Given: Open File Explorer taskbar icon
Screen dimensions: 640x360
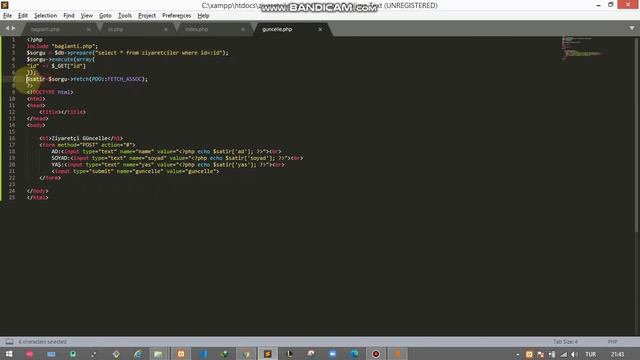Looking at the screenshot, I should pos(158,354).
